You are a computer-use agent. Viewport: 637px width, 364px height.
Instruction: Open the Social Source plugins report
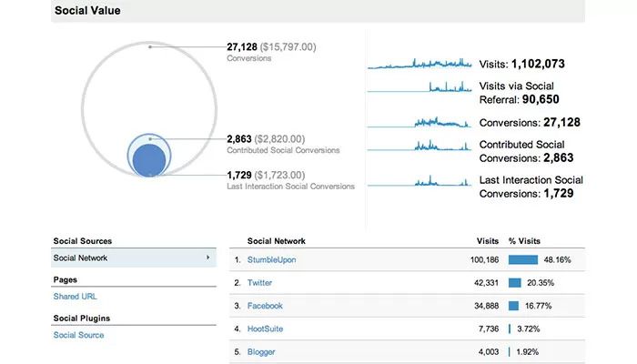[79, 335]
